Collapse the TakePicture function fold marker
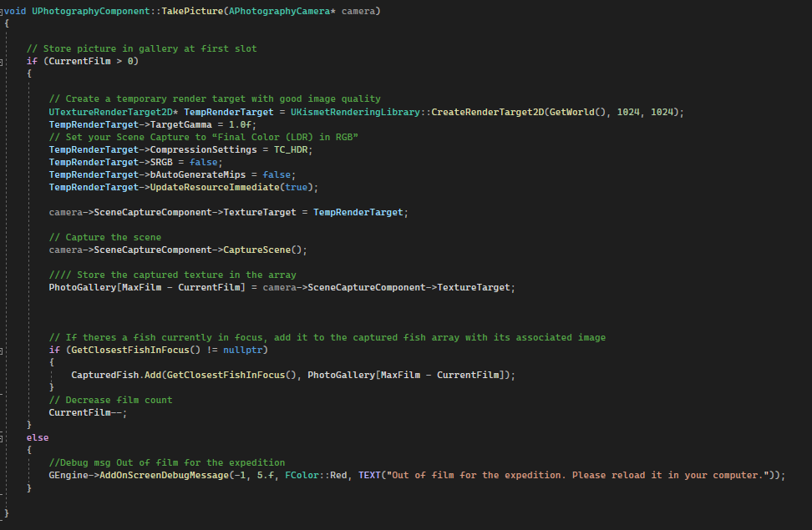 [3, 12]
